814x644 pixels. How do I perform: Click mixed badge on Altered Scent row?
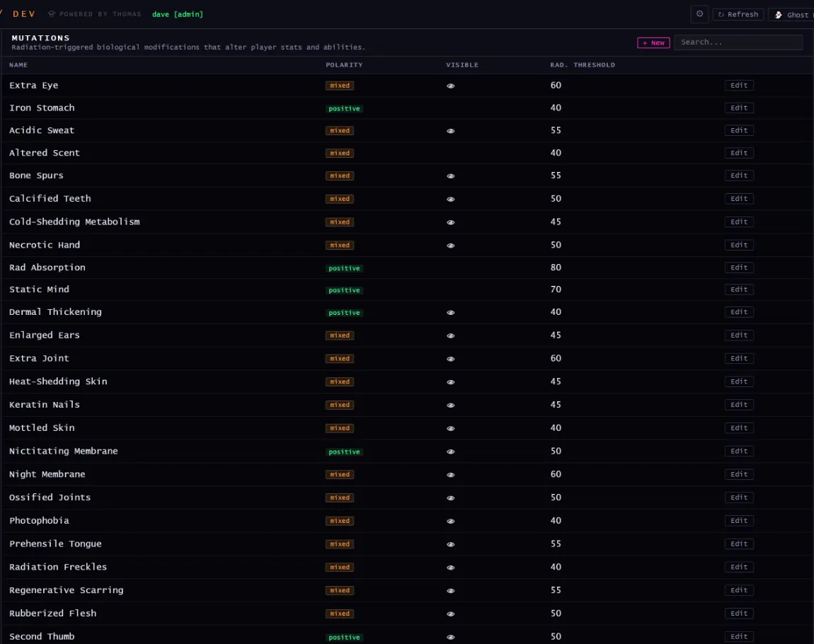[x=340, y=153]
